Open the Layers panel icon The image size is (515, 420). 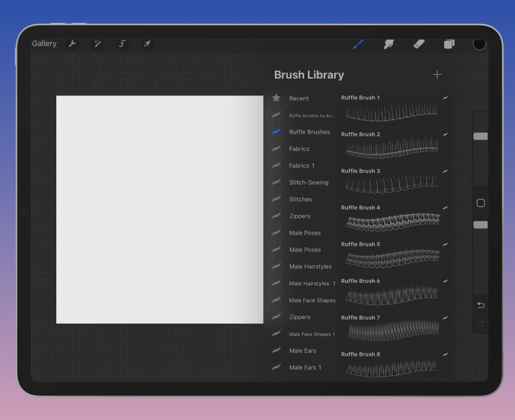(x=449, y=44)
